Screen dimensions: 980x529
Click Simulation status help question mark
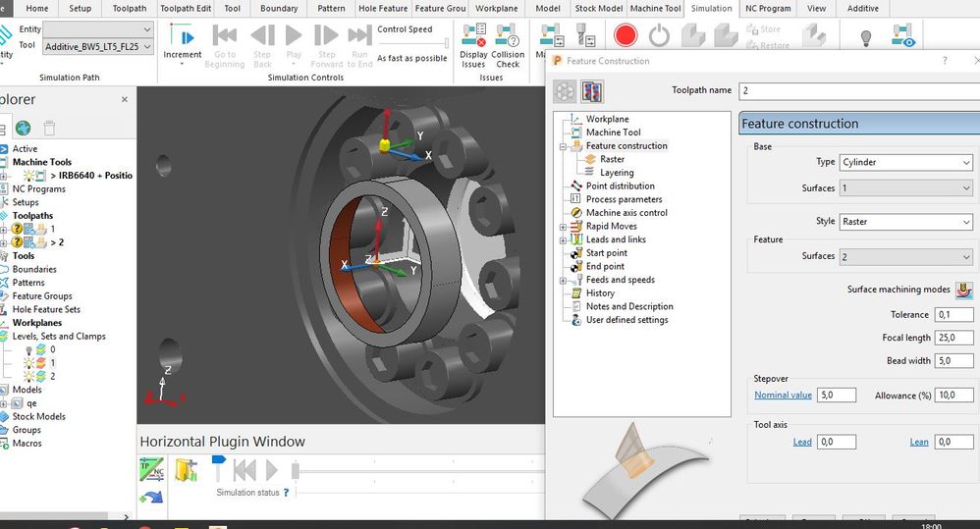(287, 493)
